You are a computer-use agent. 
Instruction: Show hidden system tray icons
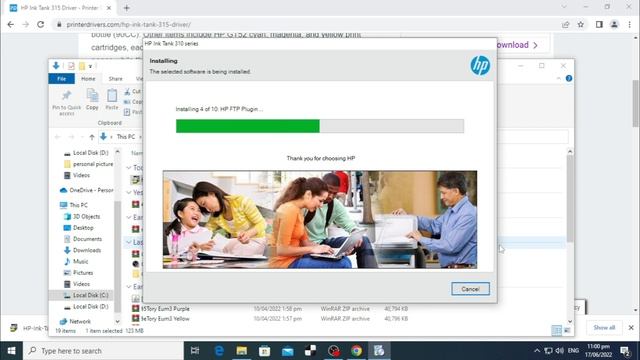click(537, 351)
